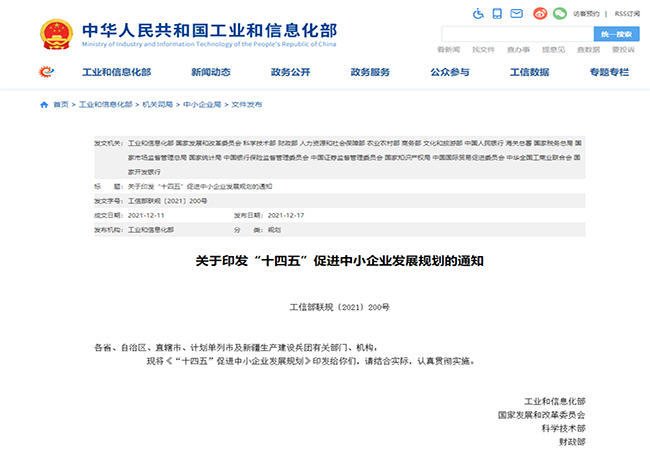Click the MIIT gear logo in navbar
Image resolution: width=650 pixels, height=450 pixels.
click(x=46, y=72)
